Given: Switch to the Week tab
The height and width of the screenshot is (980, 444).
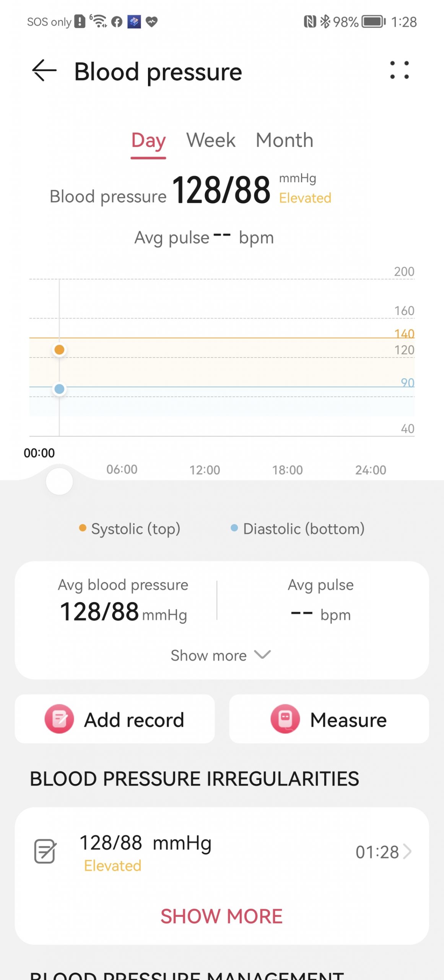Looking at the screenshot, I should coord(211,140).
